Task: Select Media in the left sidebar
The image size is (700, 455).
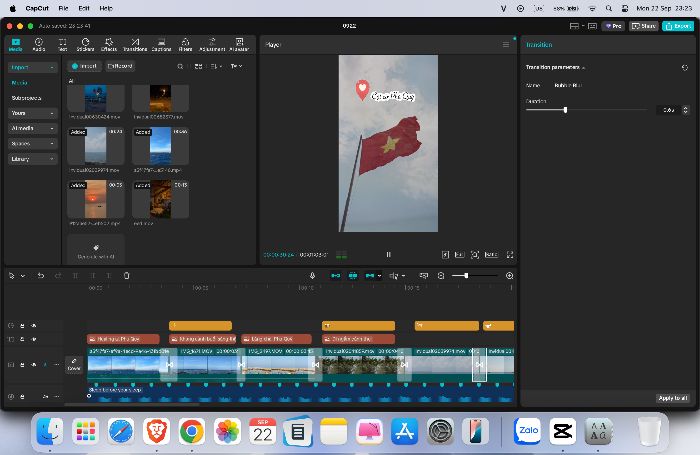Action: pos(20,83)
